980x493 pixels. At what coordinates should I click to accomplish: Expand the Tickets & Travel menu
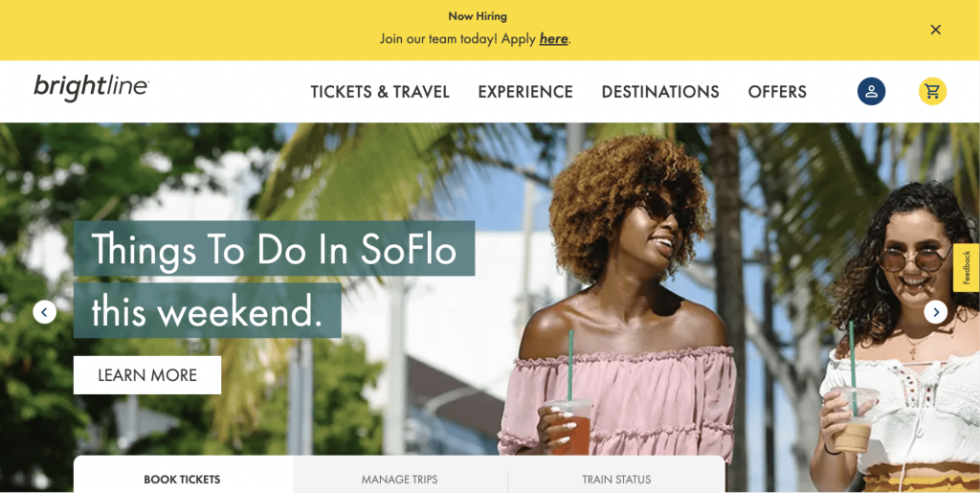tap(380, 92)
